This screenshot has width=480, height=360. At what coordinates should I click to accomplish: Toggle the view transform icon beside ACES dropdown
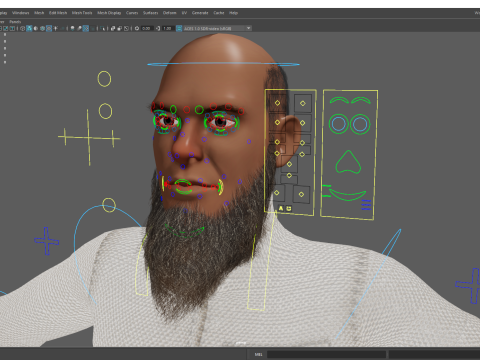tap(179, 28)
